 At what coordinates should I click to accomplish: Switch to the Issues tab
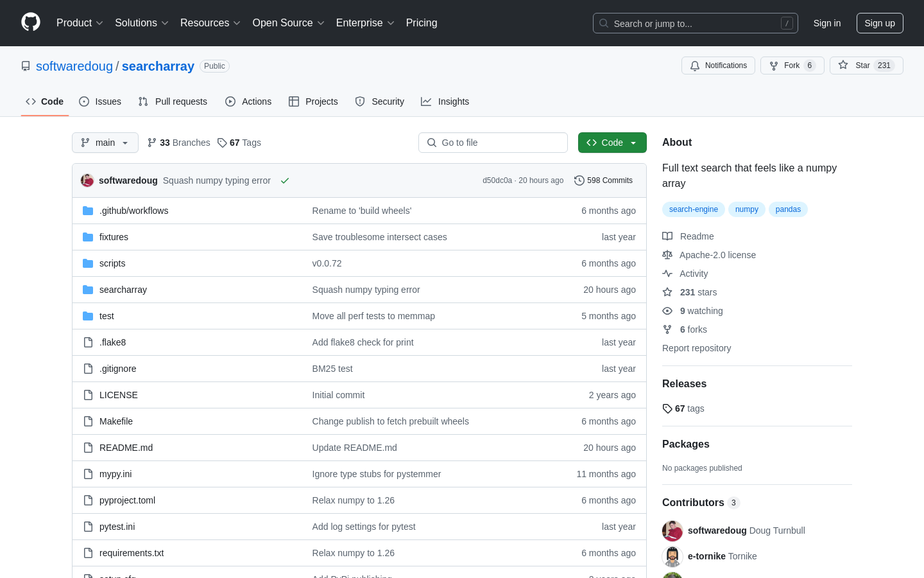point(100,101)
